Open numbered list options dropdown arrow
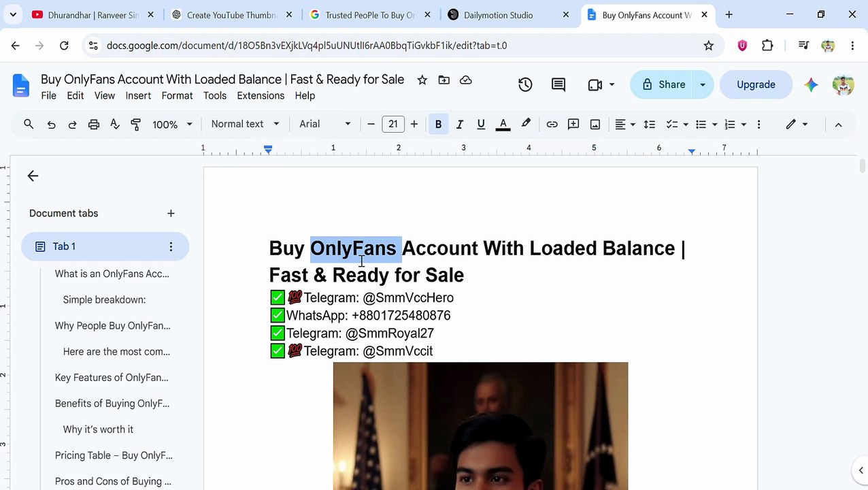The width and height of the screenshot is (868, 490). (744, 124)
